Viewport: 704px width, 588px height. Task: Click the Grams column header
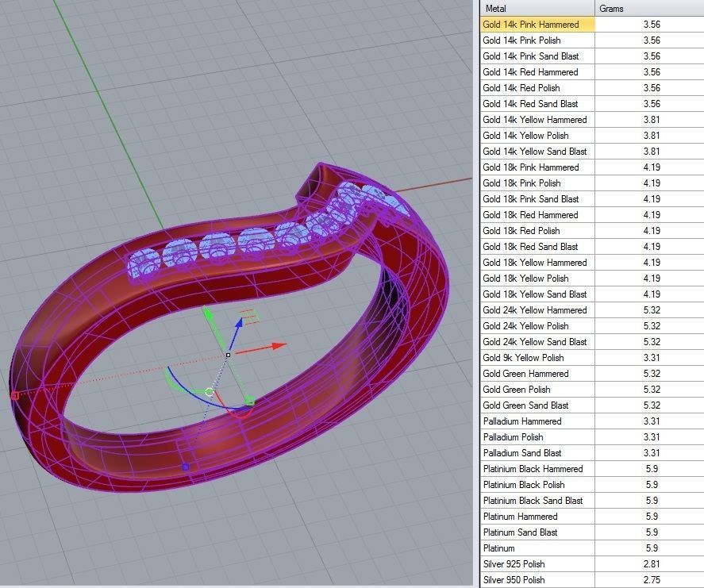tap(650, 9)
